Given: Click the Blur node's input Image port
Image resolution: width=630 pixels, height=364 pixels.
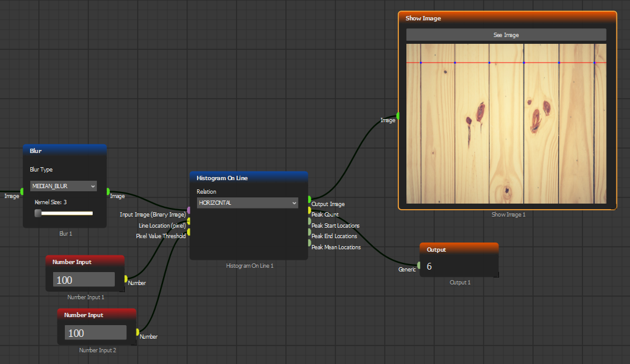Looking at the screenshot, I should click(22, 191).
